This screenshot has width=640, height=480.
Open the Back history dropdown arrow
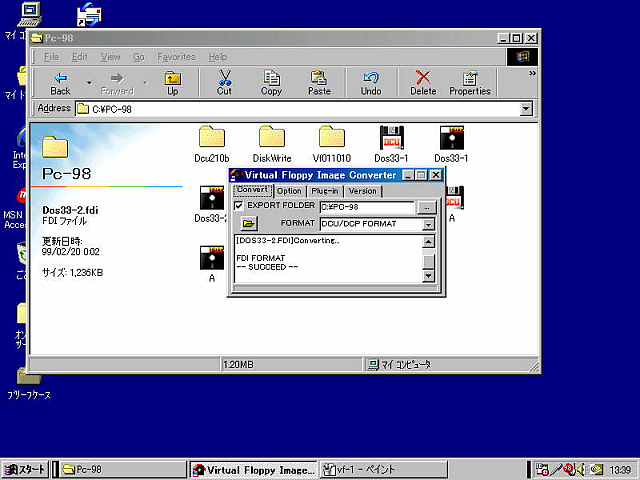click(89, 83)
